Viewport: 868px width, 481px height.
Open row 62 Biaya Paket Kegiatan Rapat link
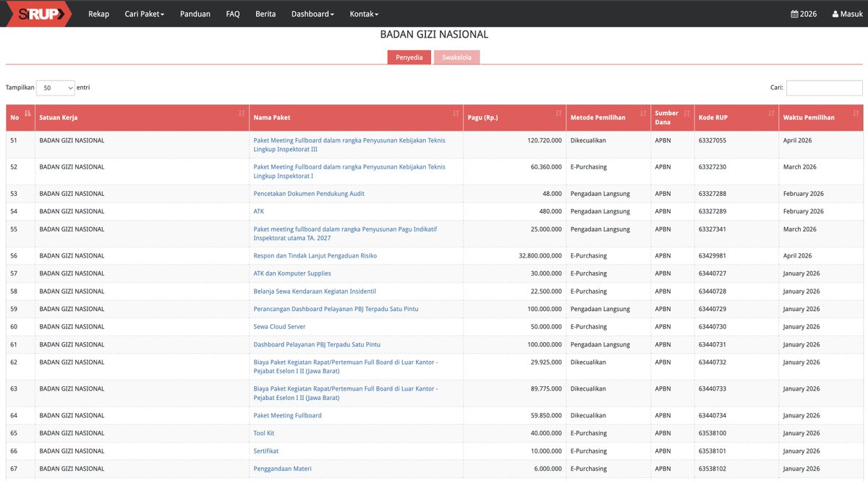(x=346, y=367)
